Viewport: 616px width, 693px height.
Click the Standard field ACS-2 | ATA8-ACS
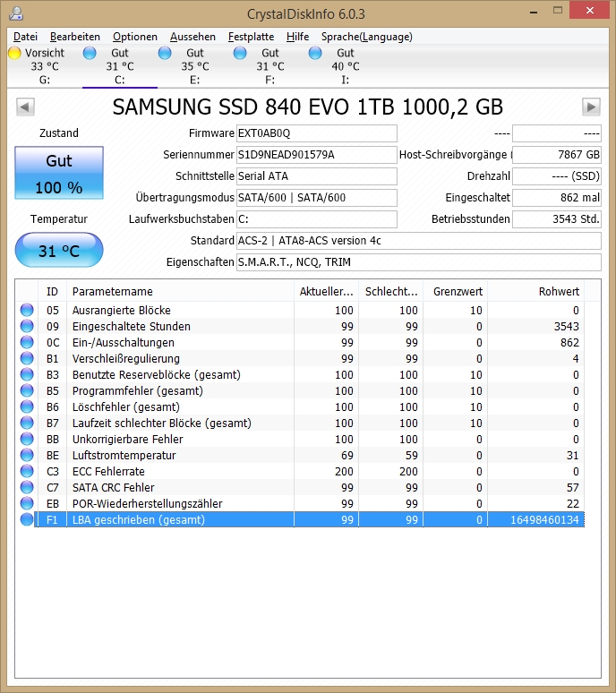coord(419,241)
